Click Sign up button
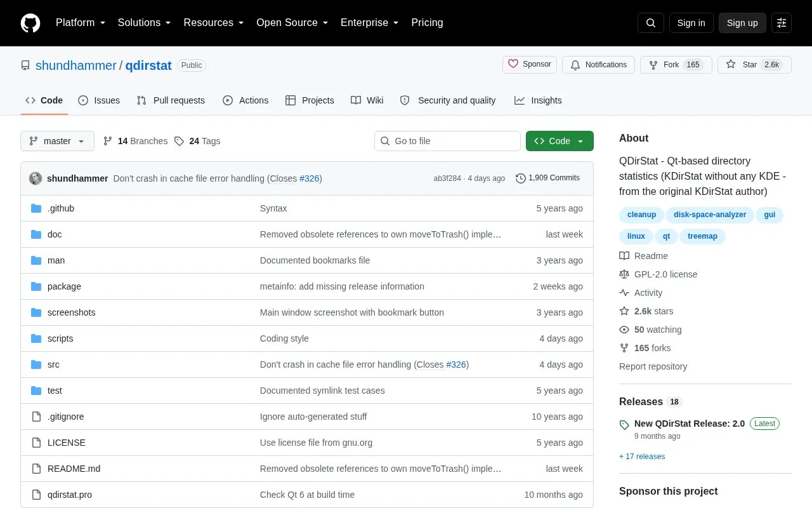812x508 pixels. click(x=742, y=23)
